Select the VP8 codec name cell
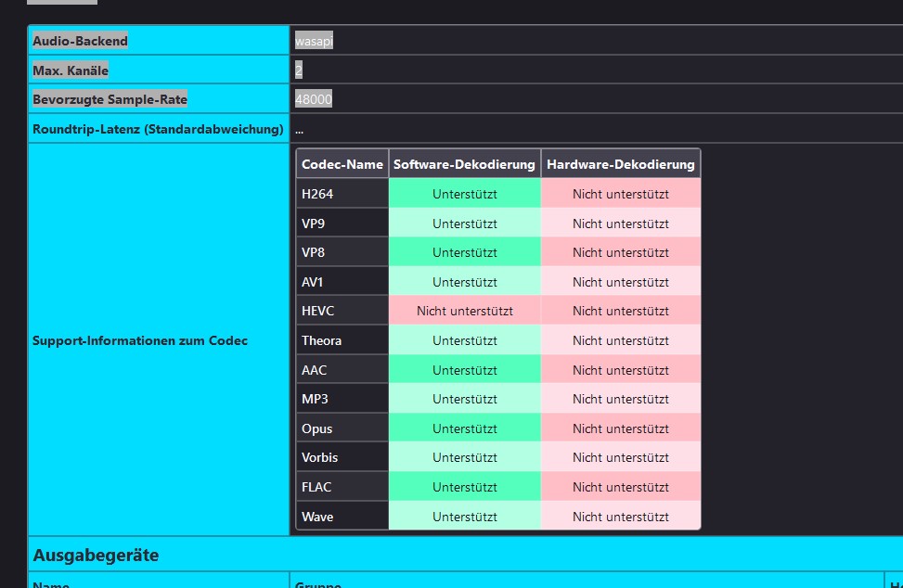Image resolution: width=903 pixels, height=588 pixels. pos(342,252)
